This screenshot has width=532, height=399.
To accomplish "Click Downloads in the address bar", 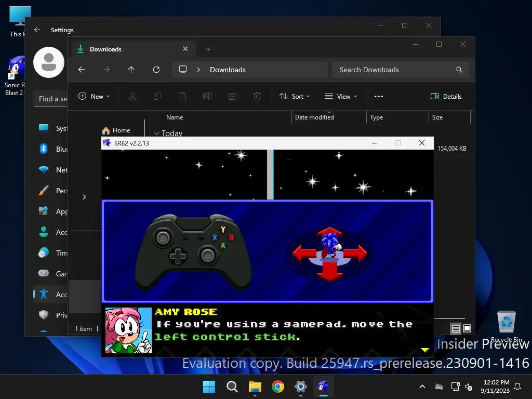I will click(228, 70).
